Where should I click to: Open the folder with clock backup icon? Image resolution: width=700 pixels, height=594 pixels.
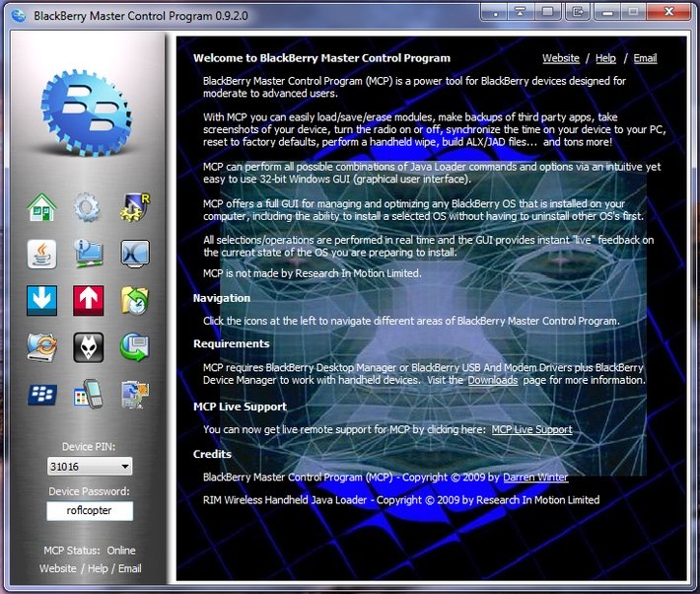coord(134,300)
